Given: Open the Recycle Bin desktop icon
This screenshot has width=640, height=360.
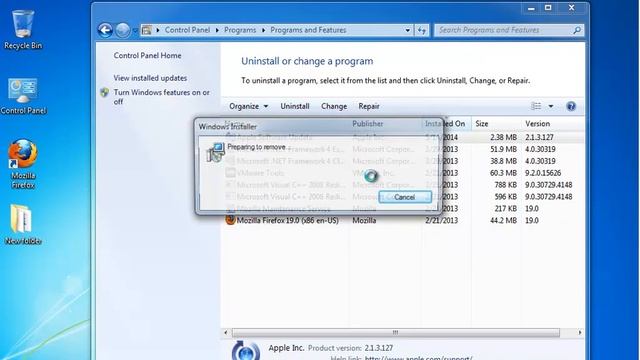Looking at the screenshot, I should pyautogui.click(x=23, y=29).
